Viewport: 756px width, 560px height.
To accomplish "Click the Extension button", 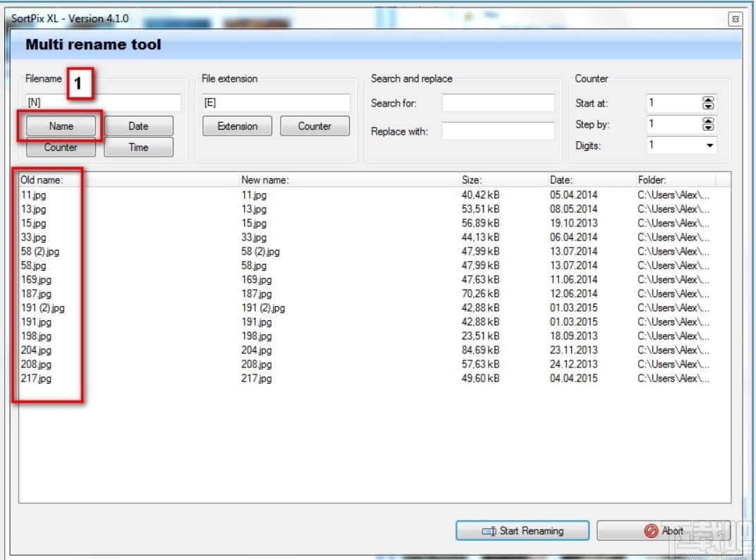I will click(x=237, y=126).
